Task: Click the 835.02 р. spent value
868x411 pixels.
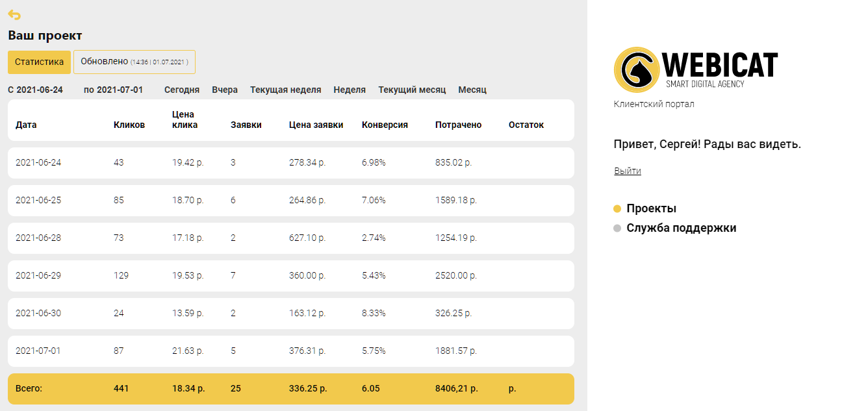Action: tap(453, 162)
